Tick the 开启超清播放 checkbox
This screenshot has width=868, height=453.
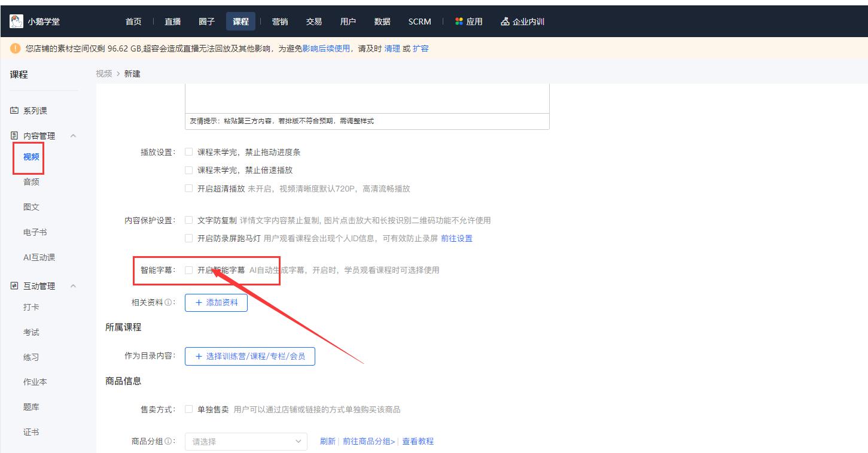pos(189,189)
